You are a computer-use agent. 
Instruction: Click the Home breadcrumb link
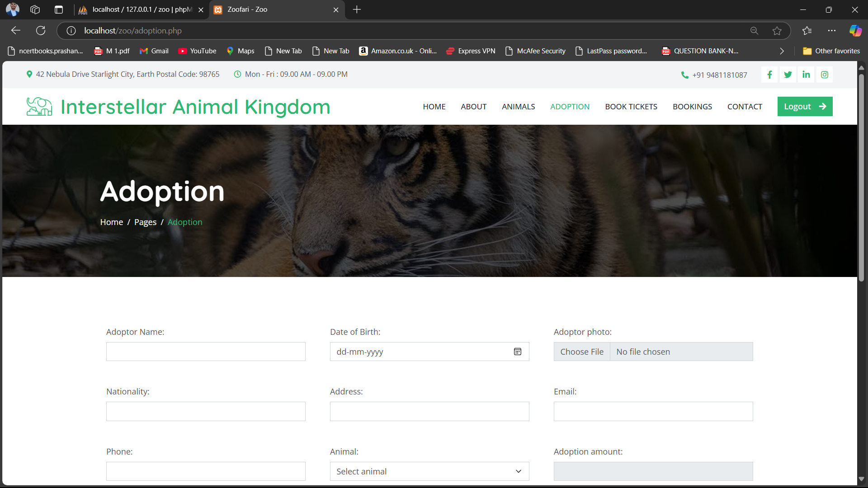pyautogui.click(x=111, y=222)
